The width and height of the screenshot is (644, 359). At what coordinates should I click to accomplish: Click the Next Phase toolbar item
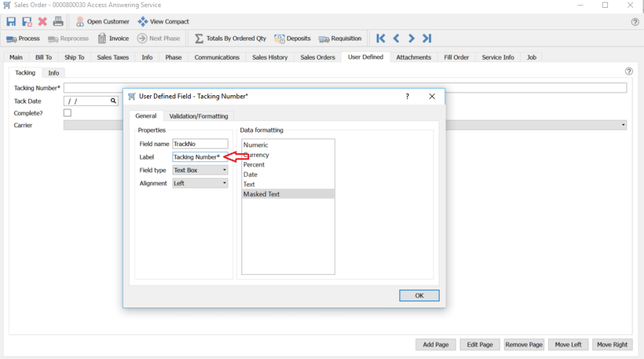[158, 39]
